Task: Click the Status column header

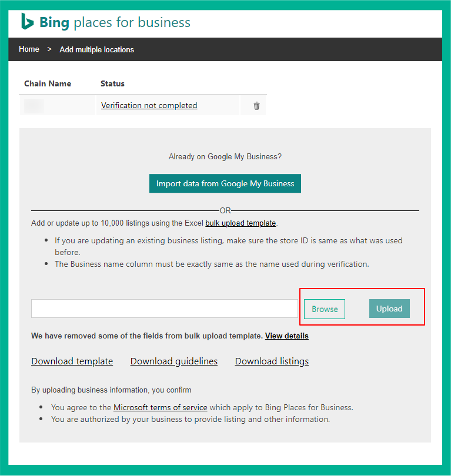Action: pos(112,83)
